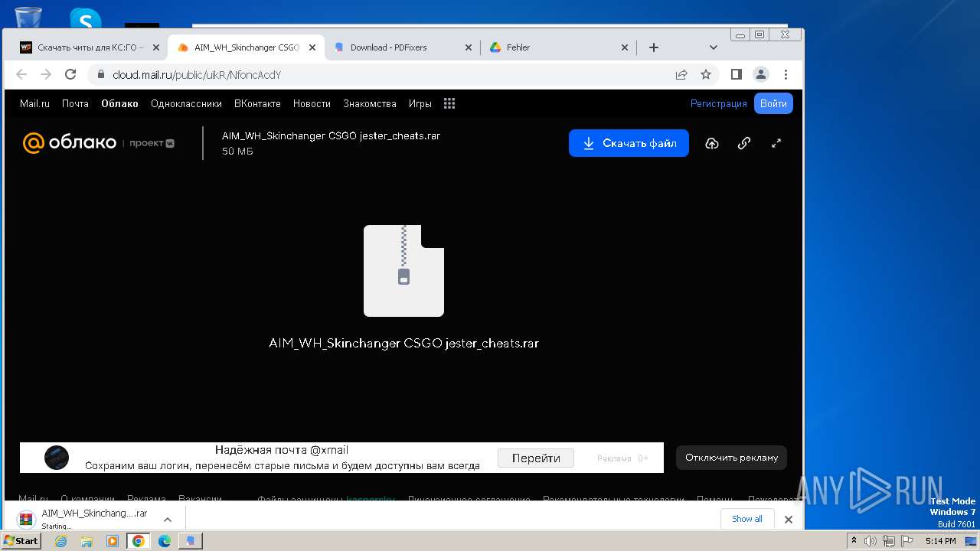Click the share page icon in address bar
Screen dimensions: 980x551
click(681, 74)
